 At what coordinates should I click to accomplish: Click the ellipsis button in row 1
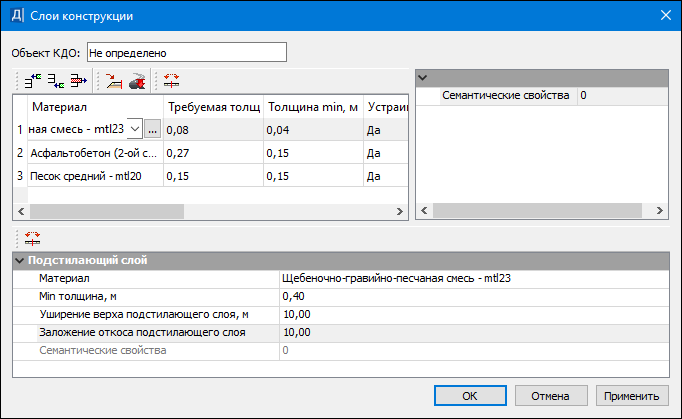(x=152, y=130)
